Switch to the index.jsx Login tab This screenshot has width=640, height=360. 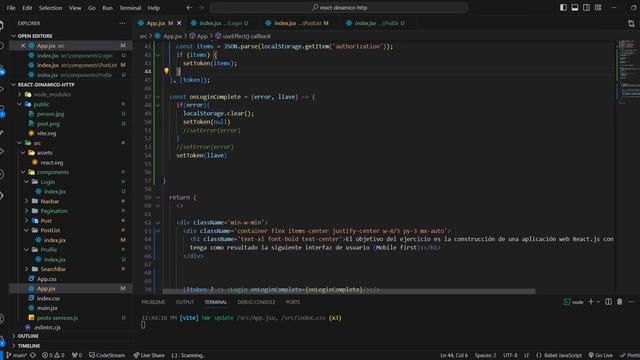coord(220,23)
